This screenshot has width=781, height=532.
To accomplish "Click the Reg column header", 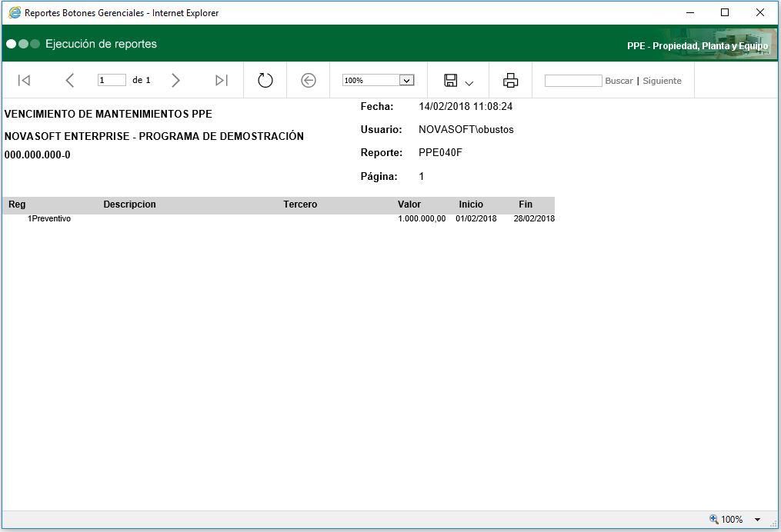I will pos(17,204).
